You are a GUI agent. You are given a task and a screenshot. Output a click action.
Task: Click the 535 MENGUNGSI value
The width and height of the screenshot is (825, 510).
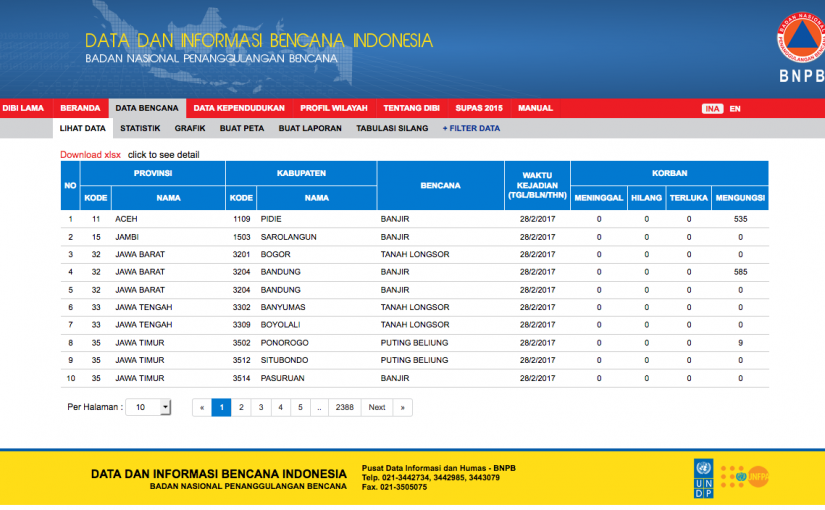[740, 219]
